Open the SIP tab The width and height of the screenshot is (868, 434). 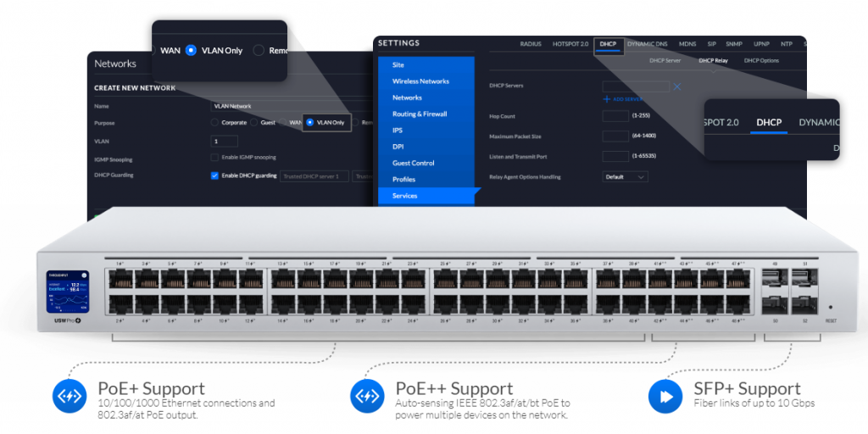tap(711, 44)
